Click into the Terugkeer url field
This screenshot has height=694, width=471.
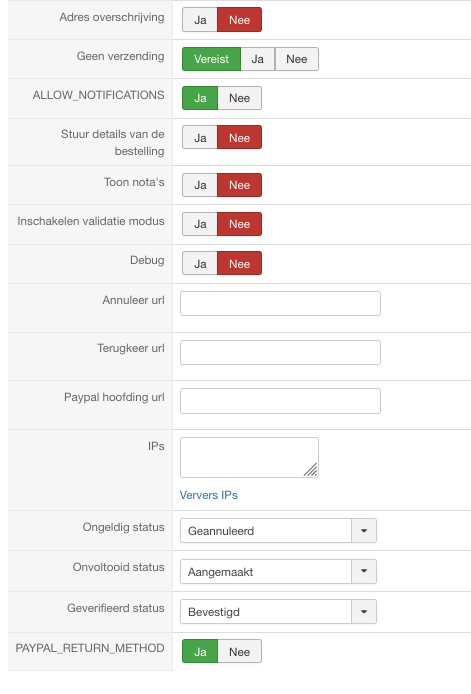click(x=280, y=352)
